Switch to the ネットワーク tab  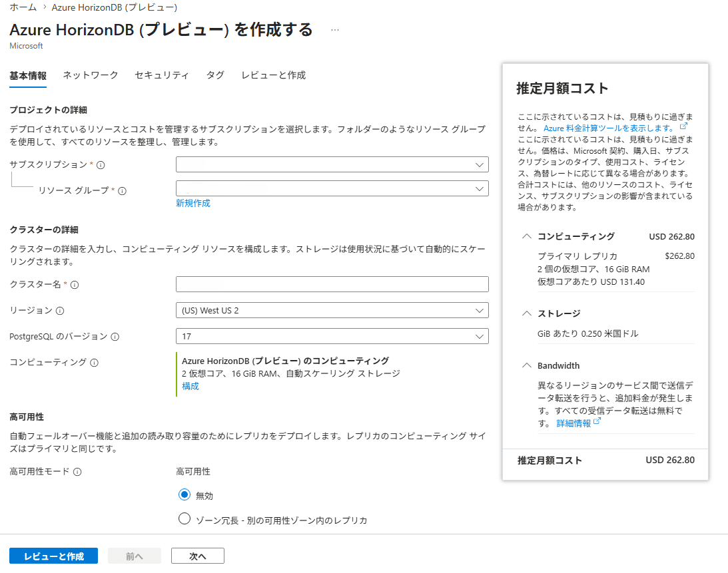[x=91, y=75]
